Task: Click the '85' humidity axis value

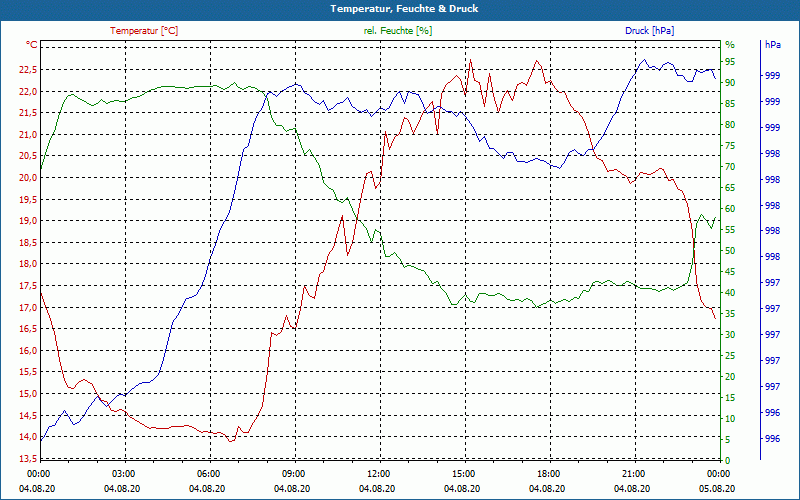Action: point(730,104)
